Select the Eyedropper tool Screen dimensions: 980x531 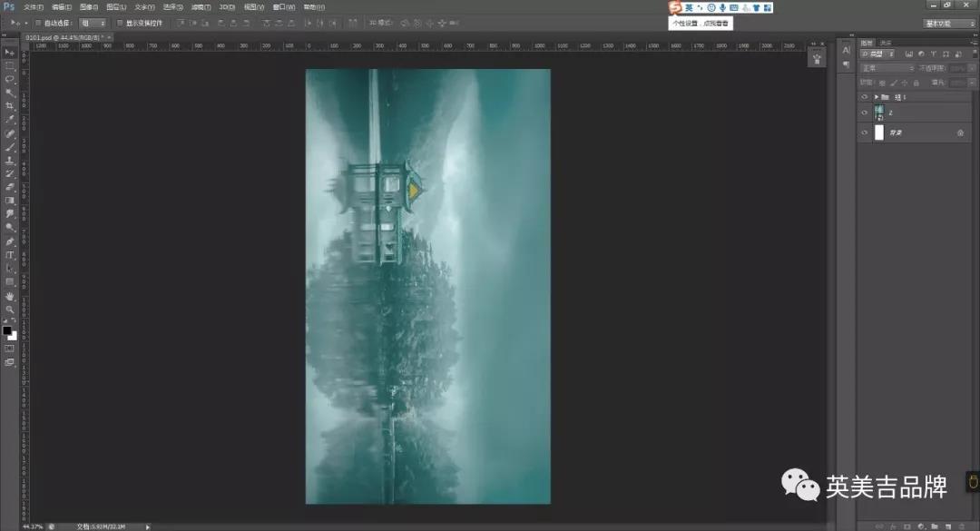(9, 120)
